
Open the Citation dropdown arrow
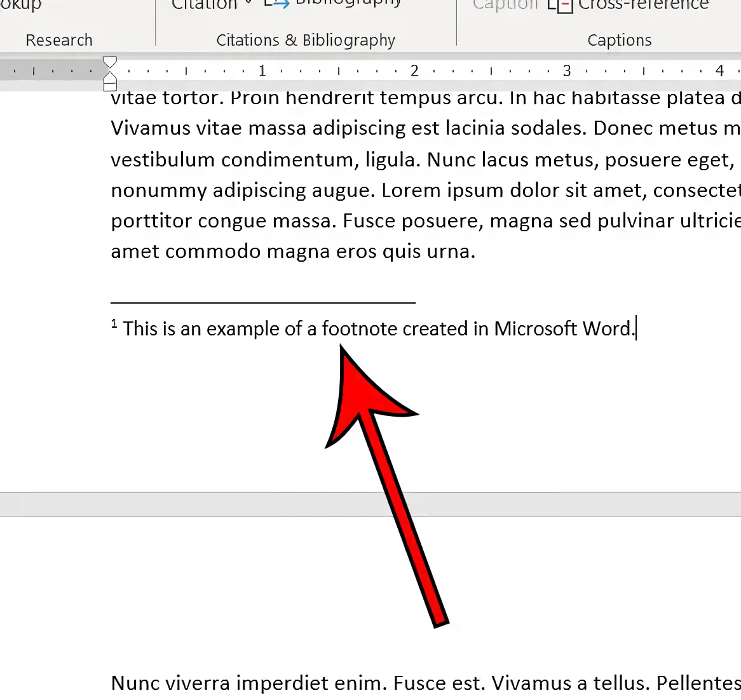pyautogui.click(x=248, y=3)
